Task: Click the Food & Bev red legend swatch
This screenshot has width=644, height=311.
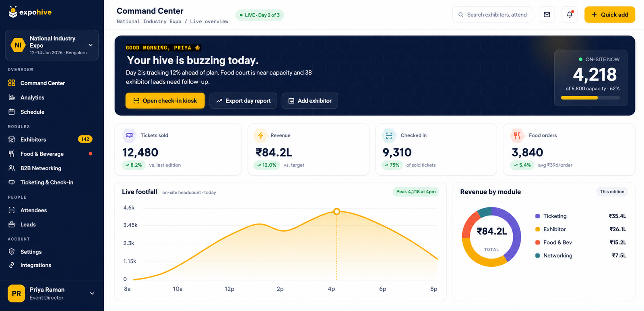Action: (537, 243)
